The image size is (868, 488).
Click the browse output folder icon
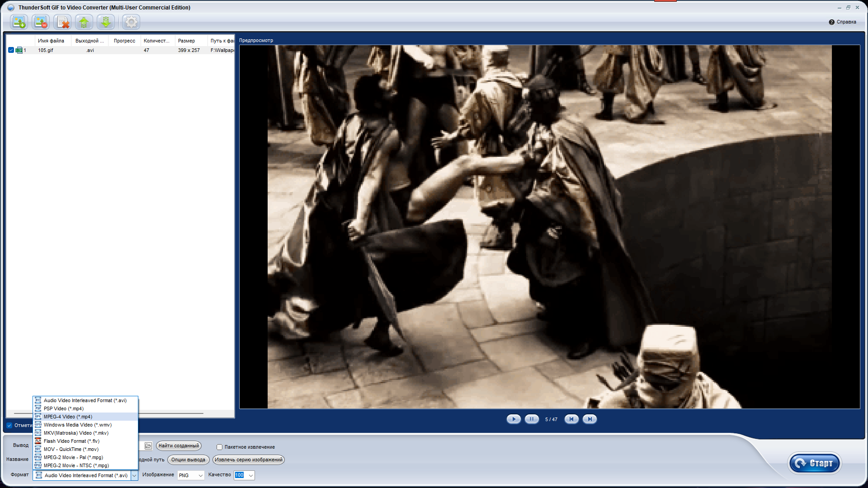tap(148, 446)
